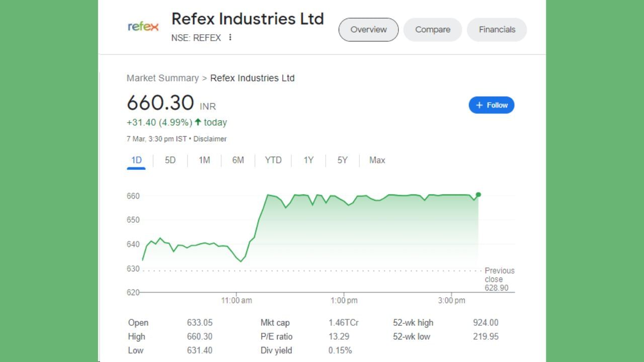
Task: Click the Refex company logo
Action: click(143, 27)
